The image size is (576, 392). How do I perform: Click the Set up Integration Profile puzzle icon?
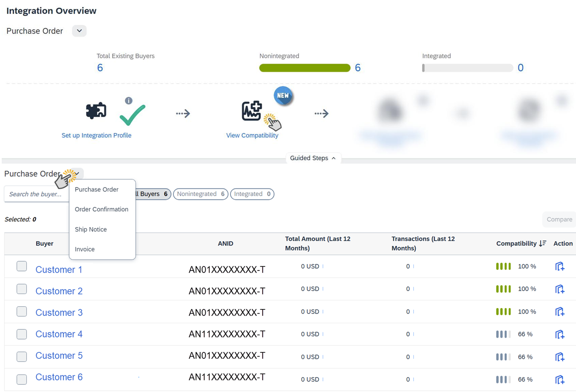tap(96, 111)
